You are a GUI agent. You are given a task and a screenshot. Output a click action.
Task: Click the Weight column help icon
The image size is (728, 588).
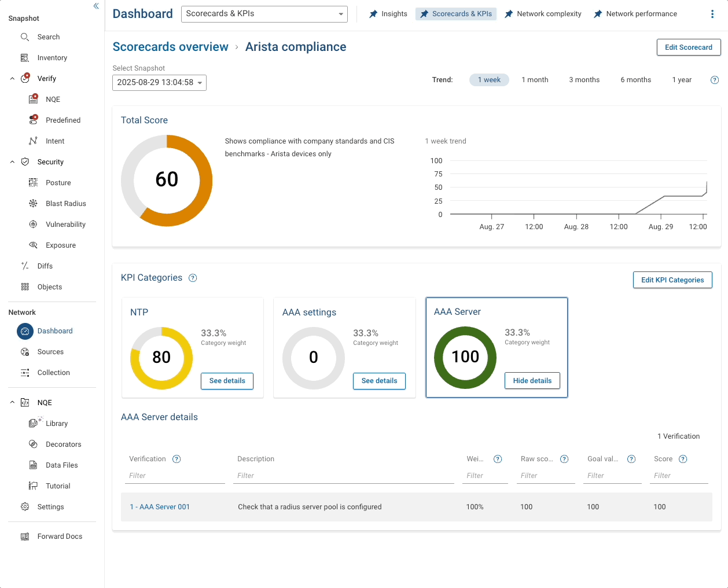pyautogui.click(x=498, y=459)
